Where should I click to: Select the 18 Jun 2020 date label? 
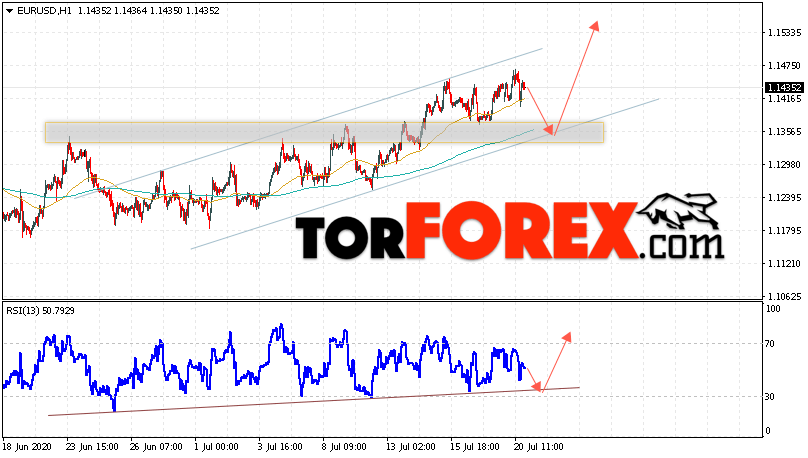(x=27, y=447)
